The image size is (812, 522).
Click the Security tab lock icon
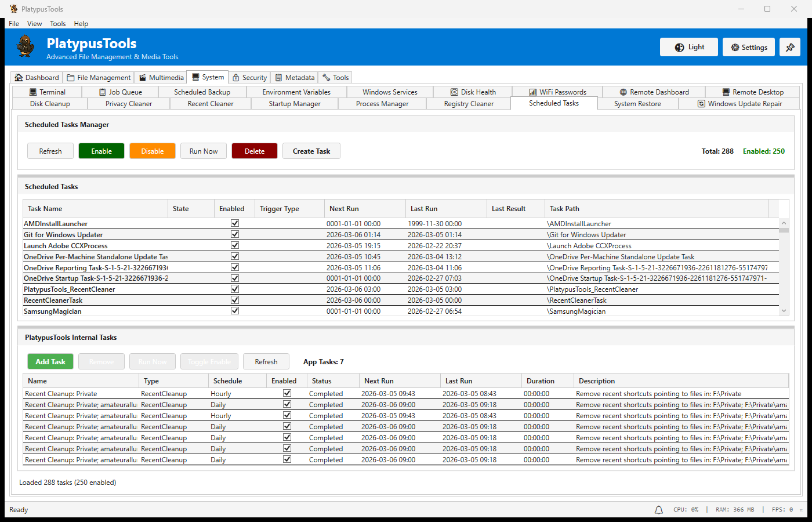click(x=236, y=78)
